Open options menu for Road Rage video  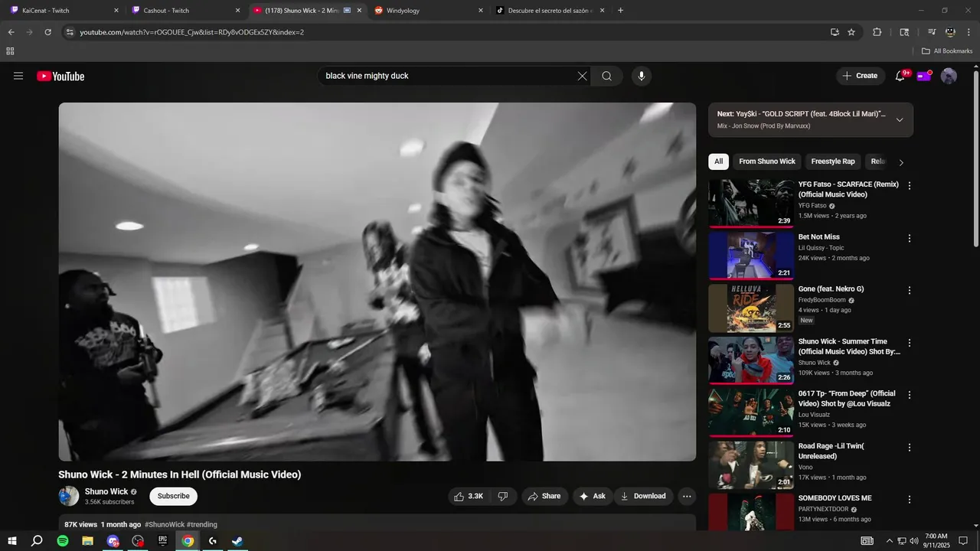pyautogui.click(x=910, y=447)
